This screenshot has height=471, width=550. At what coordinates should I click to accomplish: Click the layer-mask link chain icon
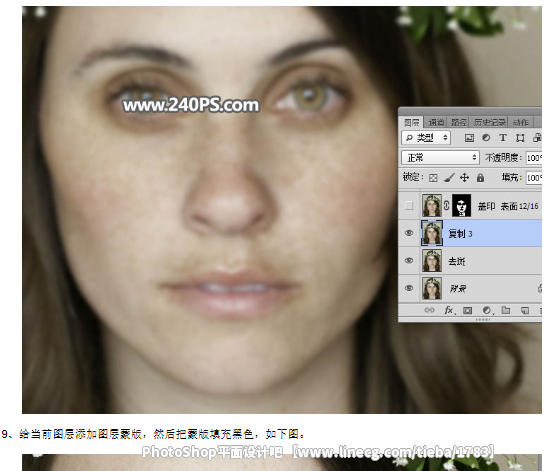point(447,206)
